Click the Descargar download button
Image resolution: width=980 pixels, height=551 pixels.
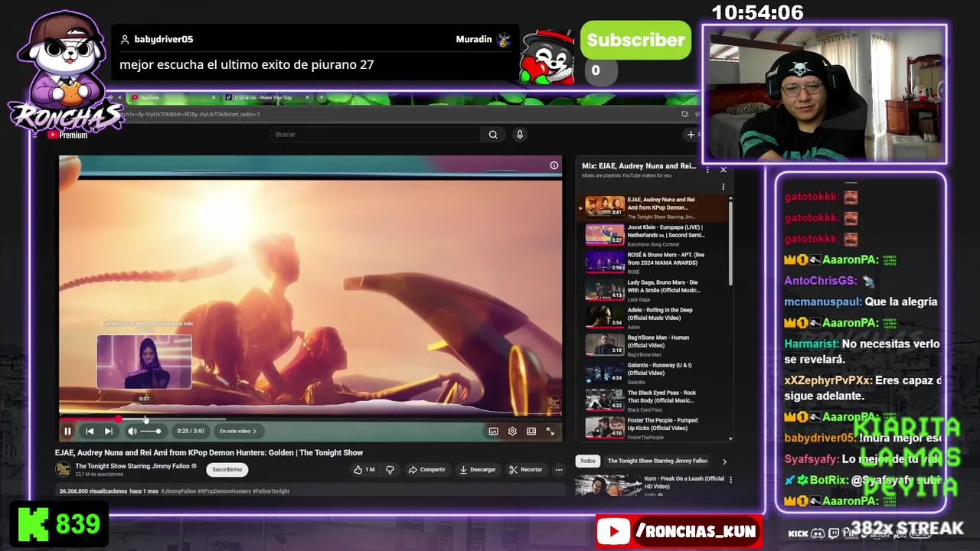(478, 469)
